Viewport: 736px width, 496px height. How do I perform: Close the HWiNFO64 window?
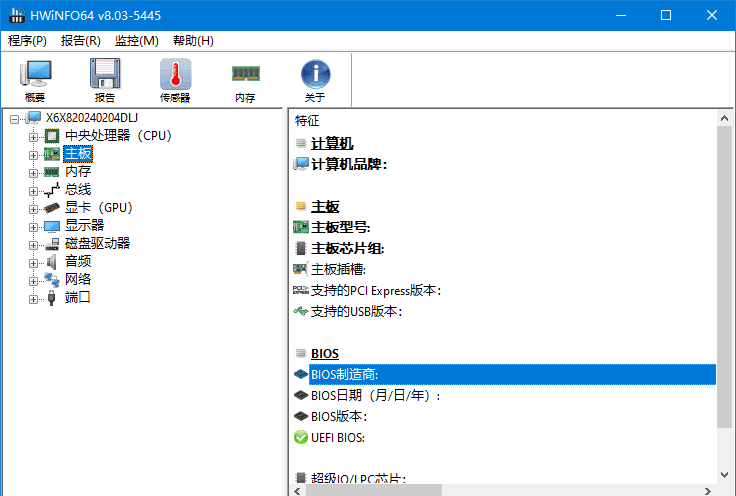tap(712, 15)
